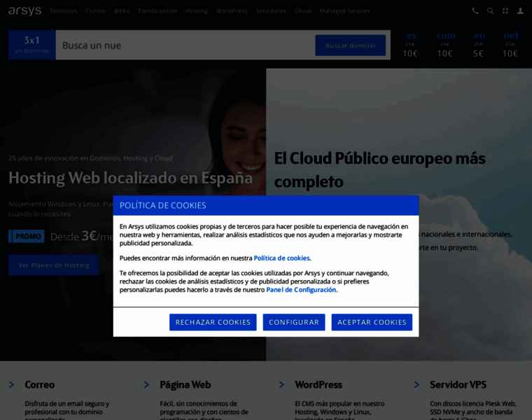
Task: Open the Dominios menu
Action: [64, 11]
